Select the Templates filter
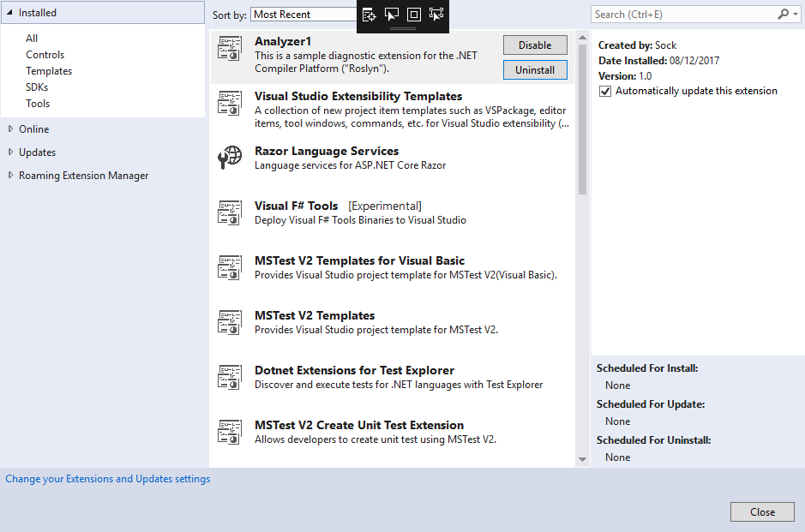This screenshot has width=805, height=532. click(x=49, y=71)
